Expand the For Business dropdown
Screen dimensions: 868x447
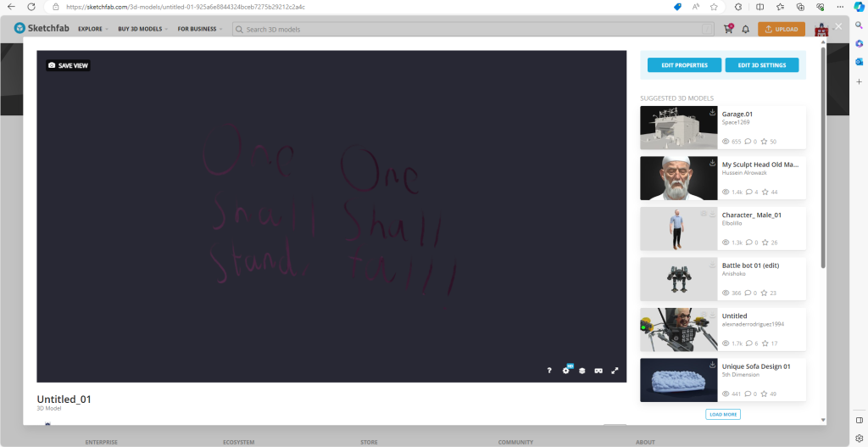(x=199, y=29)
